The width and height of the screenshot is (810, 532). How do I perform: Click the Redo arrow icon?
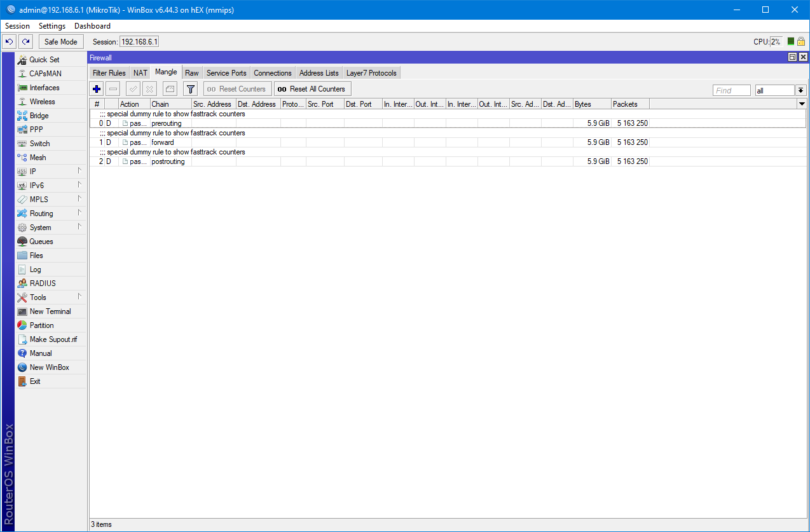coord(25,41)
